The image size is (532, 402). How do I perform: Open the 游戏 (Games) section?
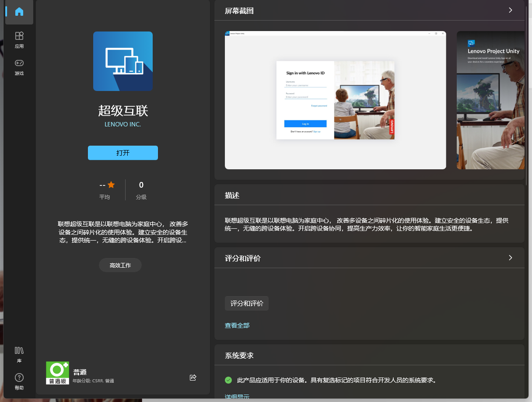click(19, 67)
